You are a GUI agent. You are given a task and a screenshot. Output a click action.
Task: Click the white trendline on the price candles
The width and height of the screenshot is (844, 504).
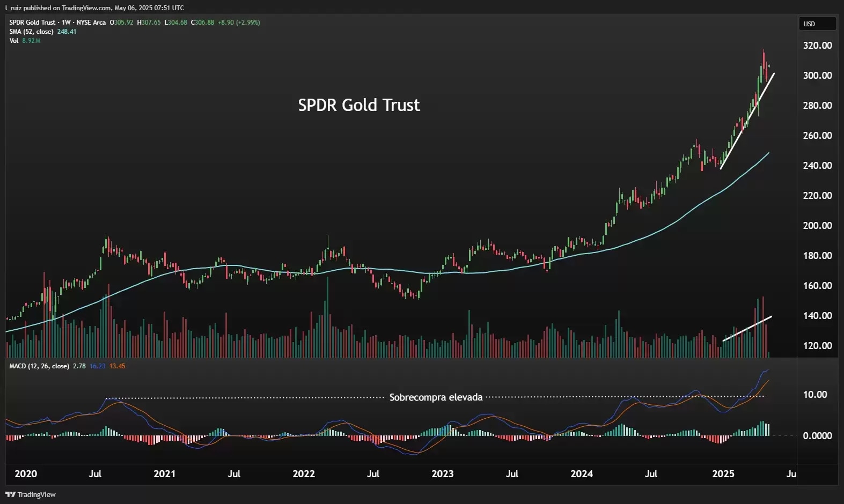tap(747, 121)
